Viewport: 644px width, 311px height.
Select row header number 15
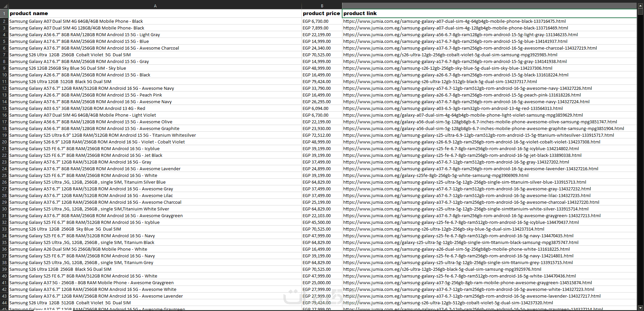[x=4, y=108]
